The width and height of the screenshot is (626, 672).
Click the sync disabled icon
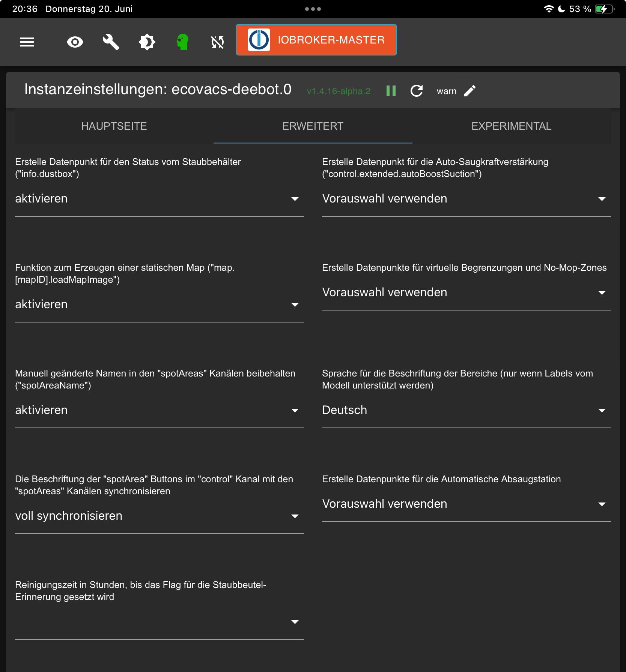(218, 42)
